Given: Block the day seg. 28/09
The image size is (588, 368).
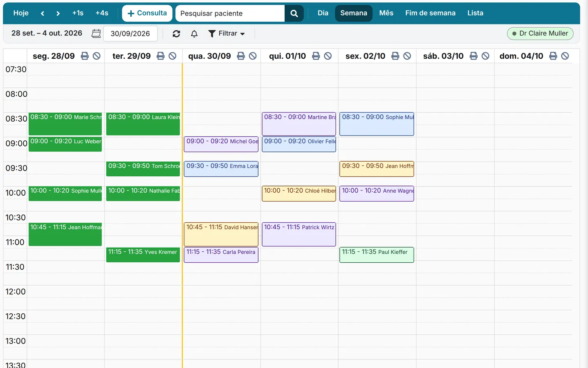Looking at the screenshot, I should click(x=96, y=56).
